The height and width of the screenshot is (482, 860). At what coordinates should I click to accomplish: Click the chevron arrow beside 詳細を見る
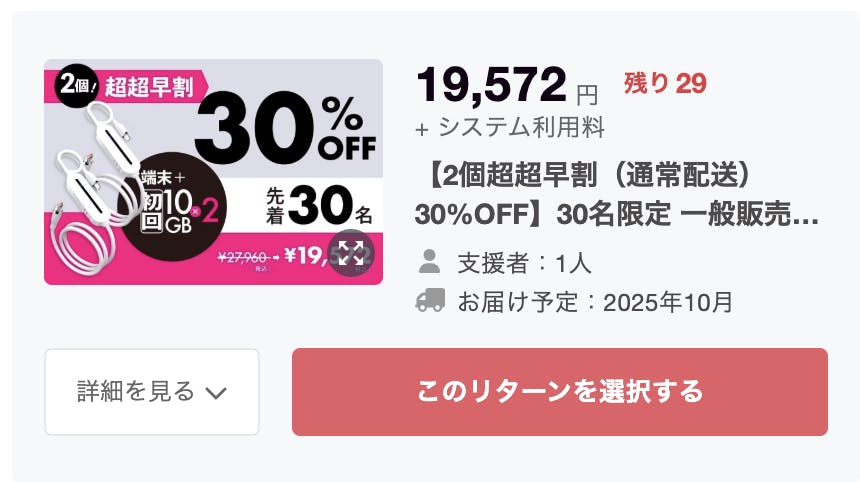tap(216, 392)
